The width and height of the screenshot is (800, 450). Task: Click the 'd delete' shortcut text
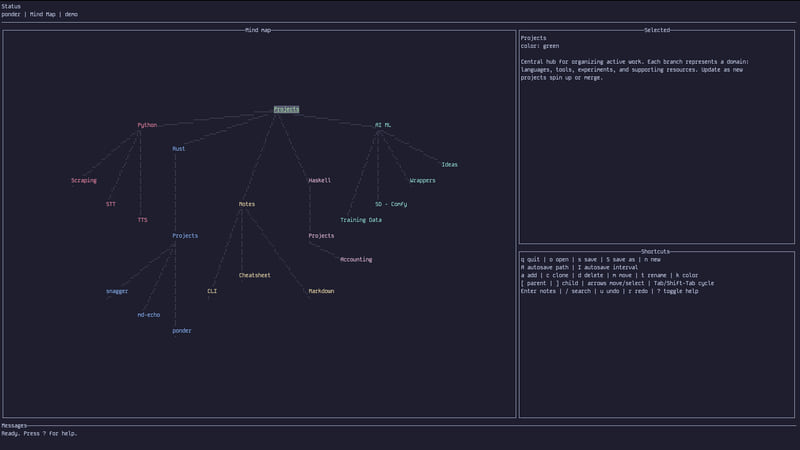[x=590, y=276]
